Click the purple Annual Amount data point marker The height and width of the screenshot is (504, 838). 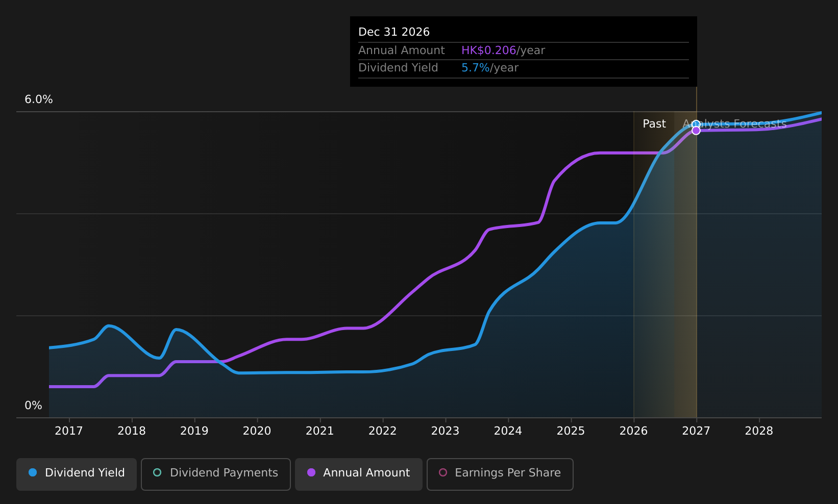(696, 131)
